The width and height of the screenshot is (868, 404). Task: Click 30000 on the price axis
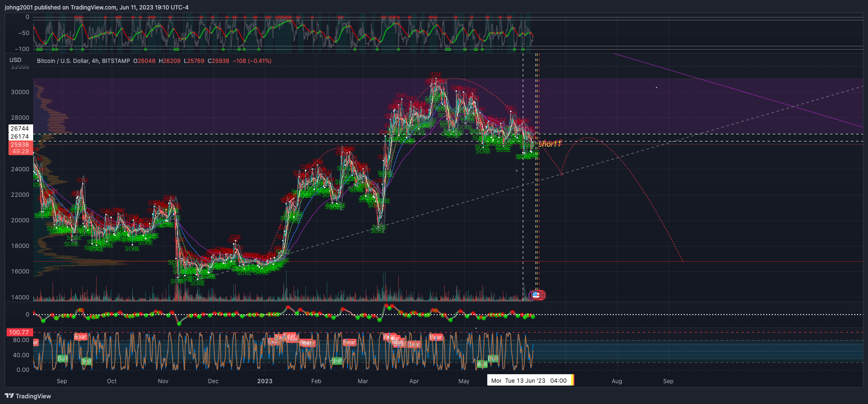pyautogui.click(x=20, y=92)
